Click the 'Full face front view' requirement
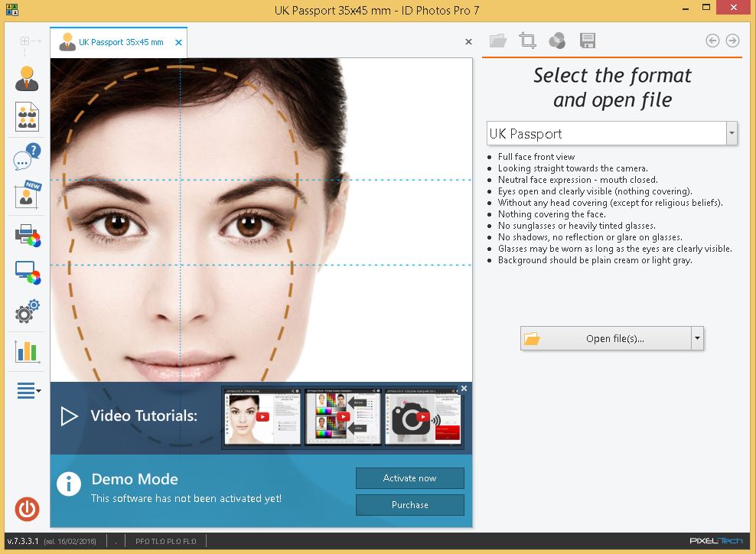The image size is (756, 554). pyautogui.click(x=536, y=157)
